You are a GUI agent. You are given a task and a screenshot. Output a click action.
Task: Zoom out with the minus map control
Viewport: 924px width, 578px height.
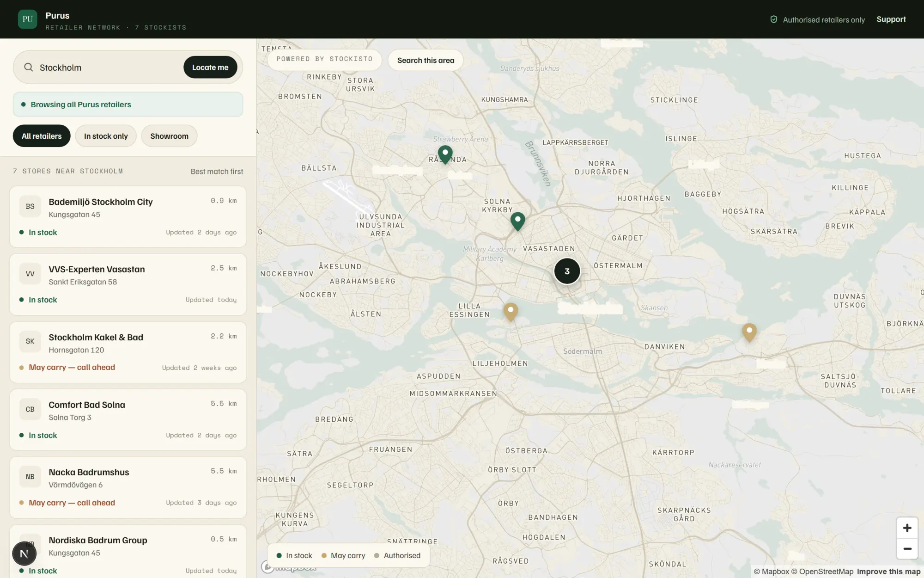(907, 549)
